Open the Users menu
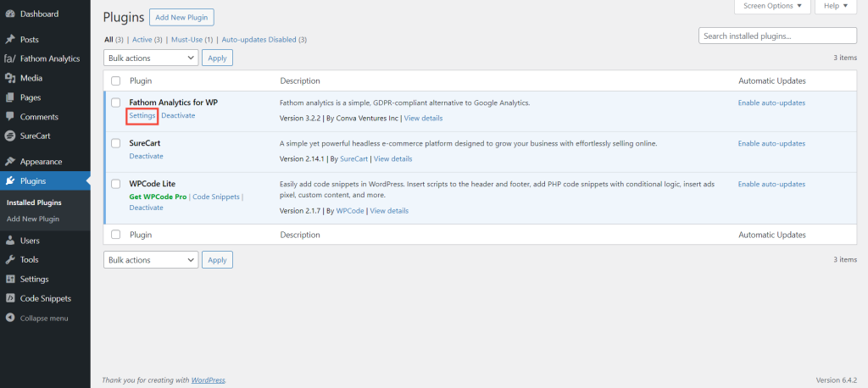The height and width of the screenshot is (388, 868). pos(30,241)
